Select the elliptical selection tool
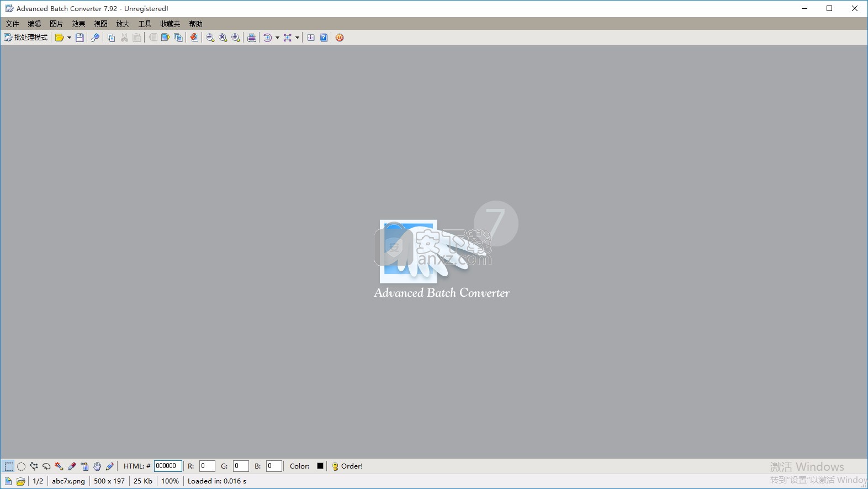 22,466
